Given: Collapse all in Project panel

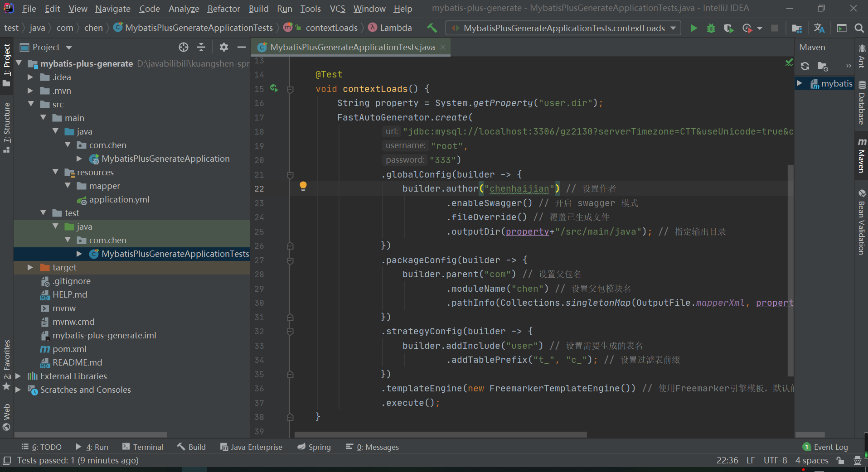Looking at the screenshot, I should tap(201, 47).
